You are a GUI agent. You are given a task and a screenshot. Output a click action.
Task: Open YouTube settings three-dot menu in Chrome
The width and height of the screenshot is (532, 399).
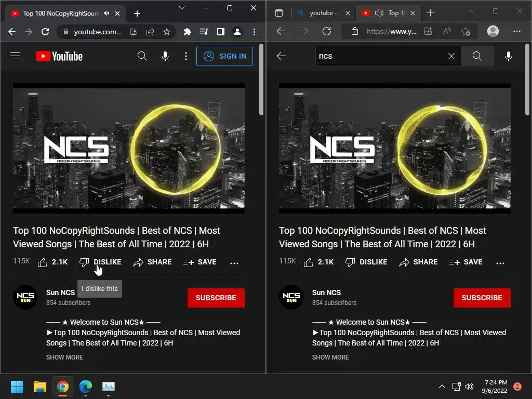tap(185, 56)
